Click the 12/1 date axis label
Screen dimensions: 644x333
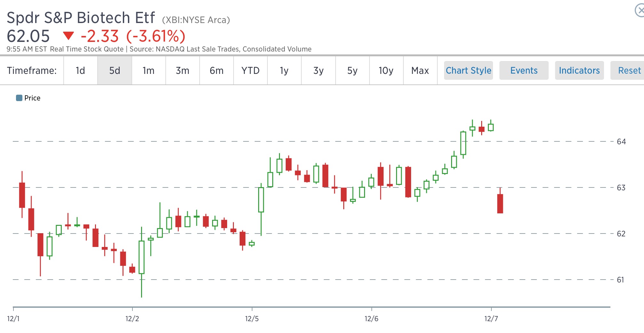pos(13,319)
